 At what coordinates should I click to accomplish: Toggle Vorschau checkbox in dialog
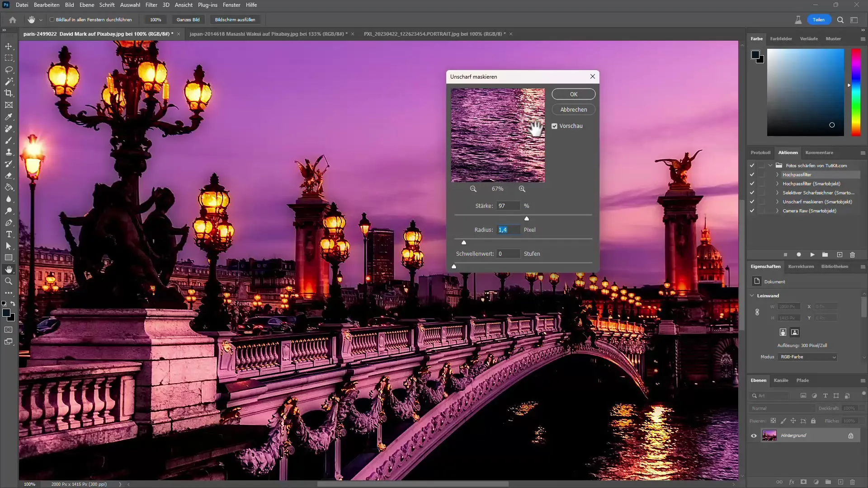point(554,126)
